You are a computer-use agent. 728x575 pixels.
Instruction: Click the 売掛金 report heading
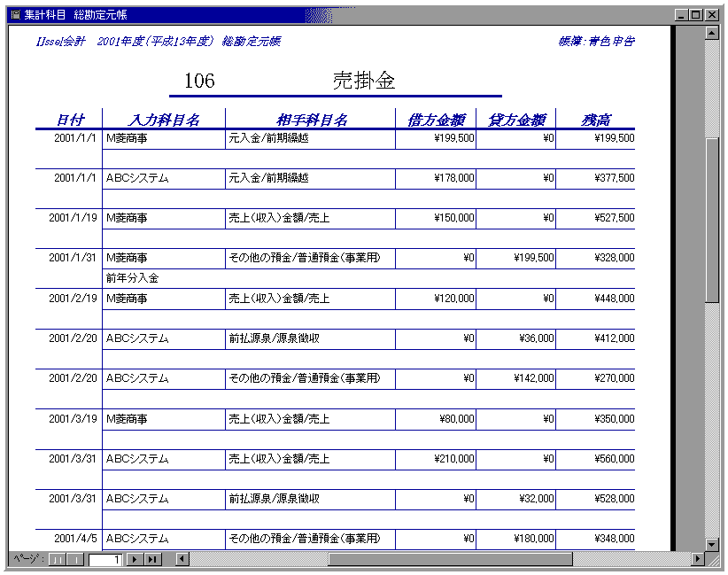(364, 81)
